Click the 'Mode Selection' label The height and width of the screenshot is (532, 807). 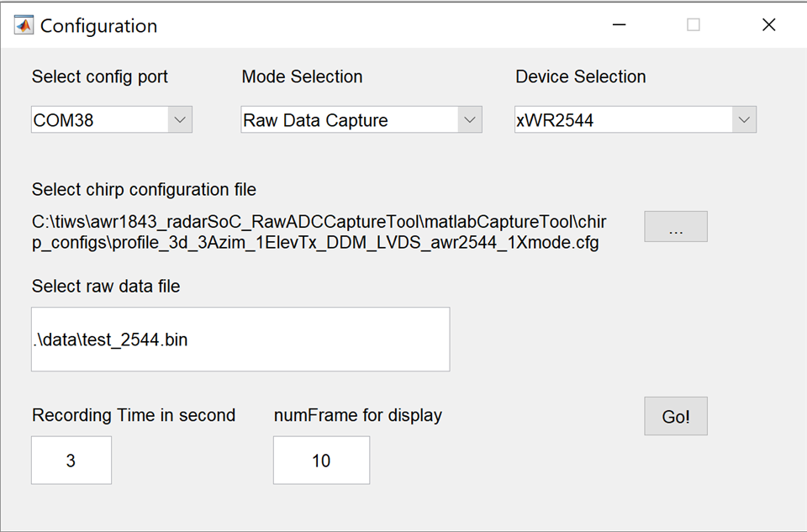click(x=302, y=76)
